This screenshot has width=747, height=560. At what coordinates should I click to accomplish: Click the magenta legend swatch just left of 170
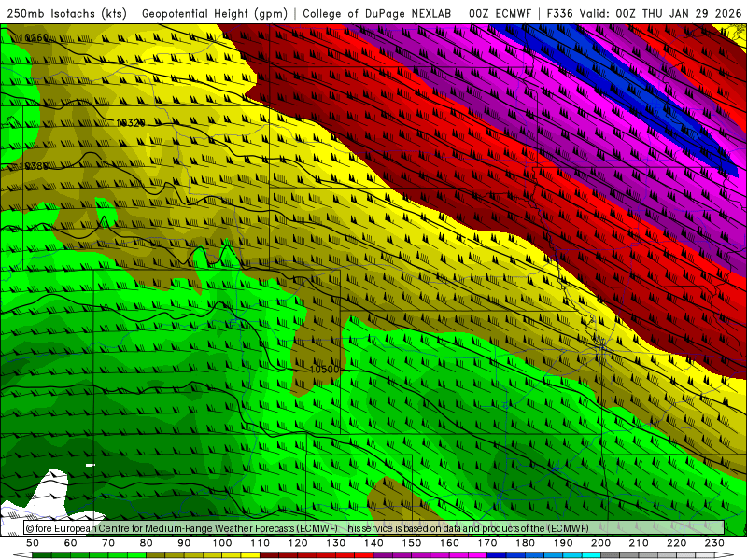coord(477,554)
